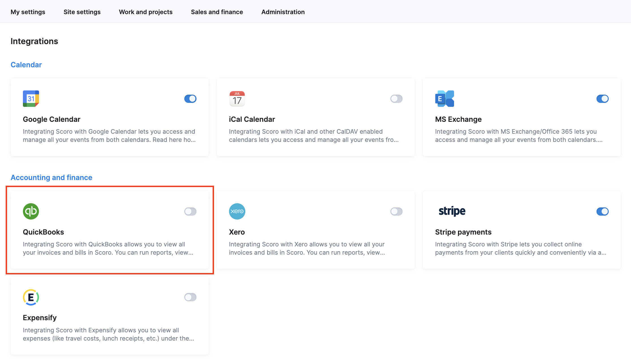Go to Sales and finance tab
631x364 pixels.
point(217,12)
